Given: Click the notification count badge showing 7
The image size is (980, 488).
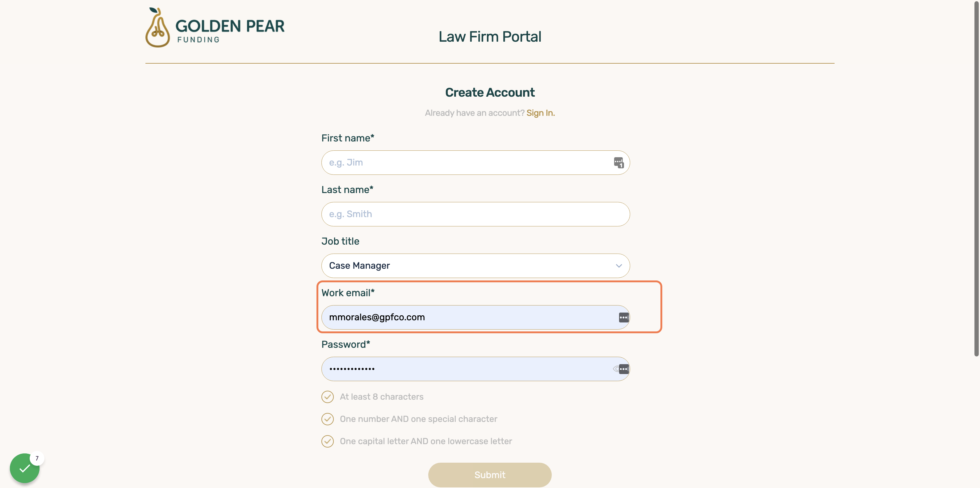Looking at the screenshot, I should (37, 458).
